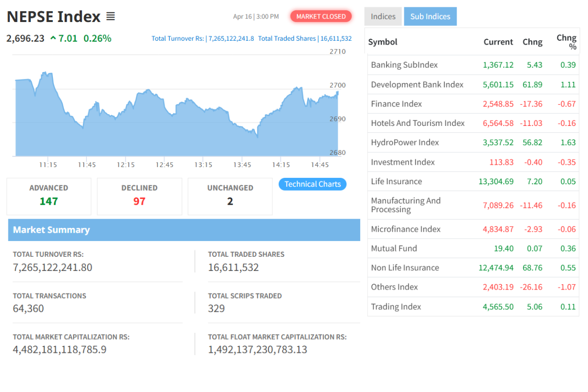588x392 pixels.
Task: Click the NEPSE index value 2,696.23
Action: pos(25,38)
